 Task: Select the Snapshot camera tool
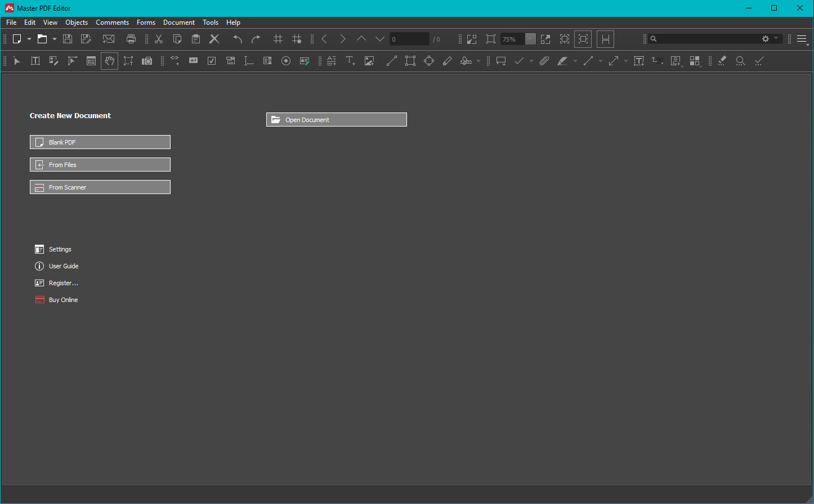pyautogui.click(x=147, y=61)
